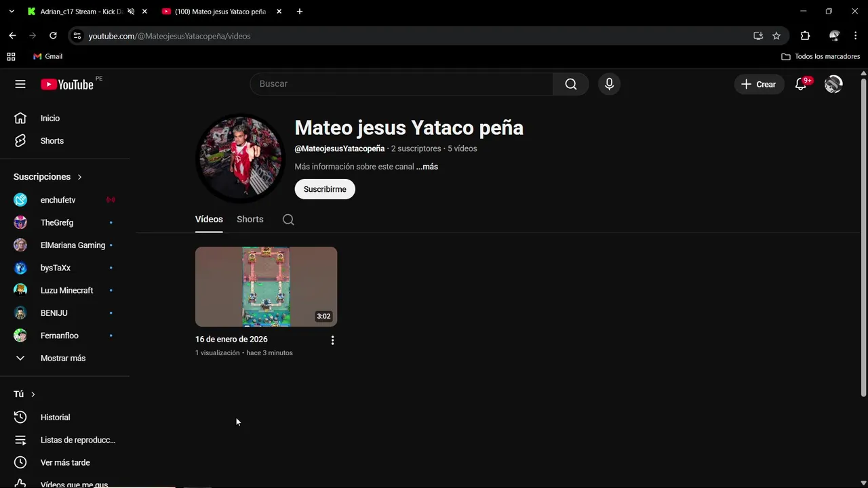Click the search magnifier button
Image resolution: width=868 pixels, height=488 pixels.
coord(571,84)
